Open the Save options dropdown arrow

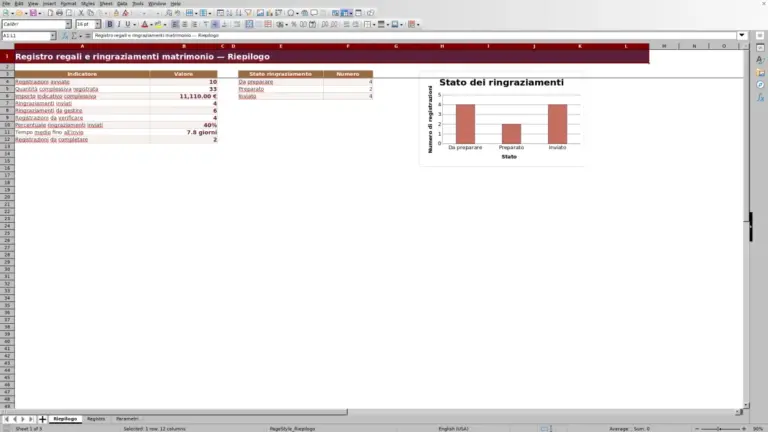pyautogui.click(x=40, y=13)
